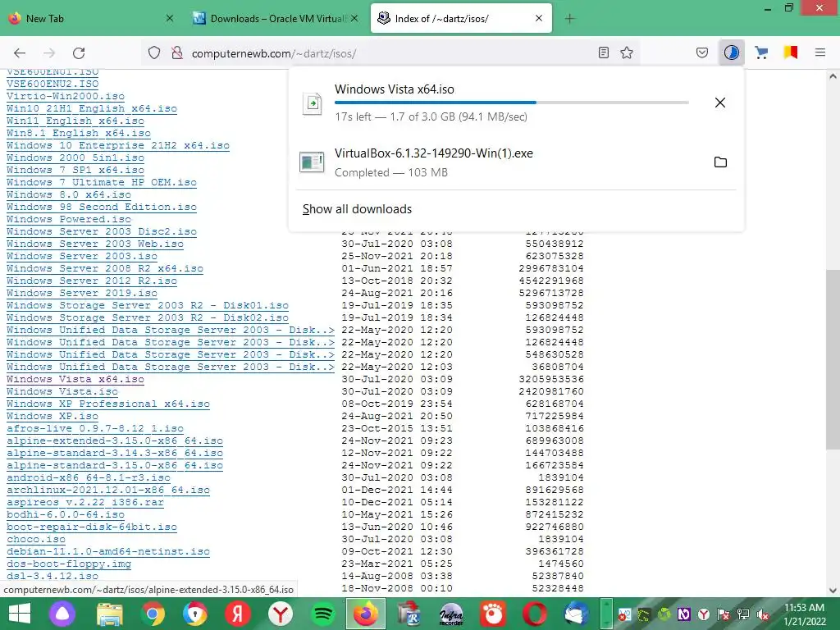Go back to the previous page
840x630 pixels.
point(20,52)
